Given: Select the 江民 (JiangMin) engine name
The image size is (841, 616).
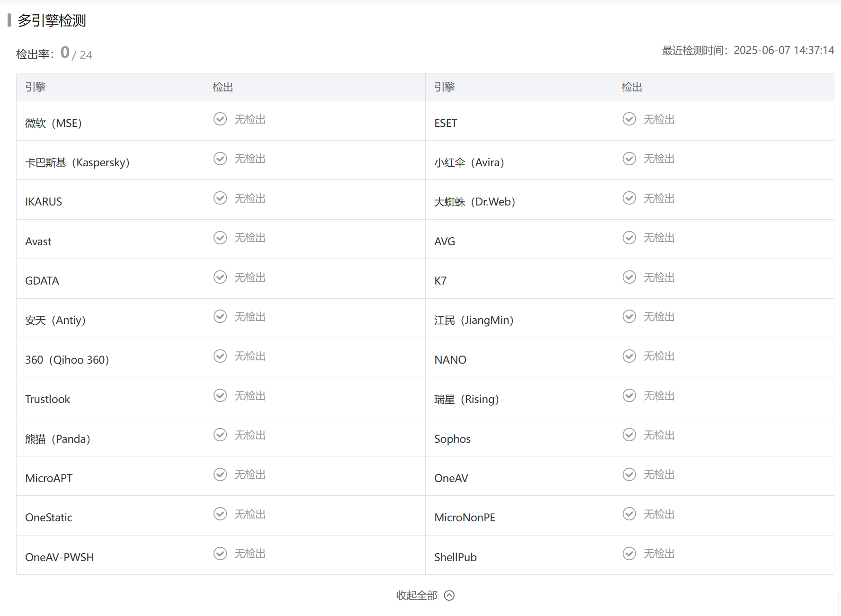Looking at the screenshot, I should (x=474, y=320).
